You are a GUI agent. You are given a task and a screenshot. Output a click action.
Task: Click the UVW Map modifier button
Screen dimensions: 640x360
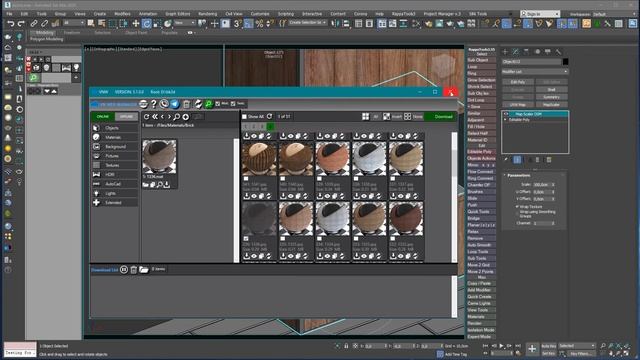518,105
